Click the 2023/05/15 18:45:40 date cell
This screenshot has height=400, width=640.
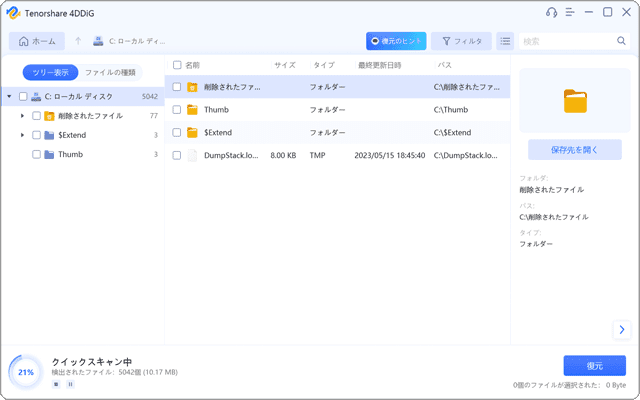[390, 155]
